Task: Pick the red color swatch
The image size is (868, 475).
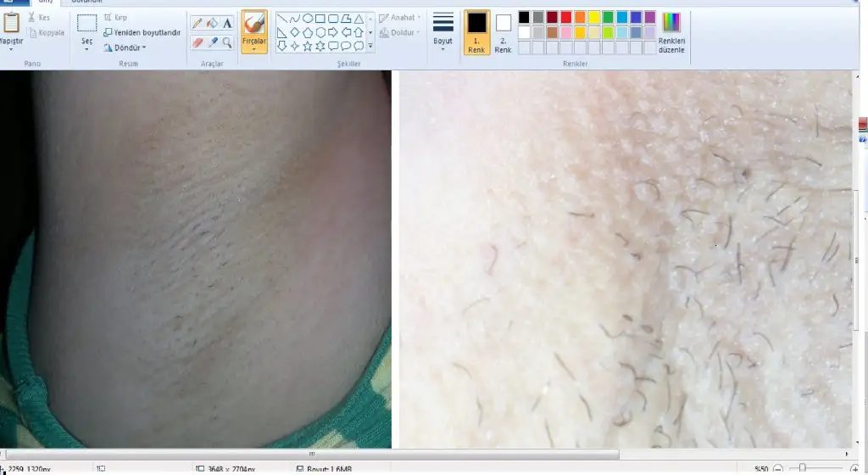Action: [565, 17]
